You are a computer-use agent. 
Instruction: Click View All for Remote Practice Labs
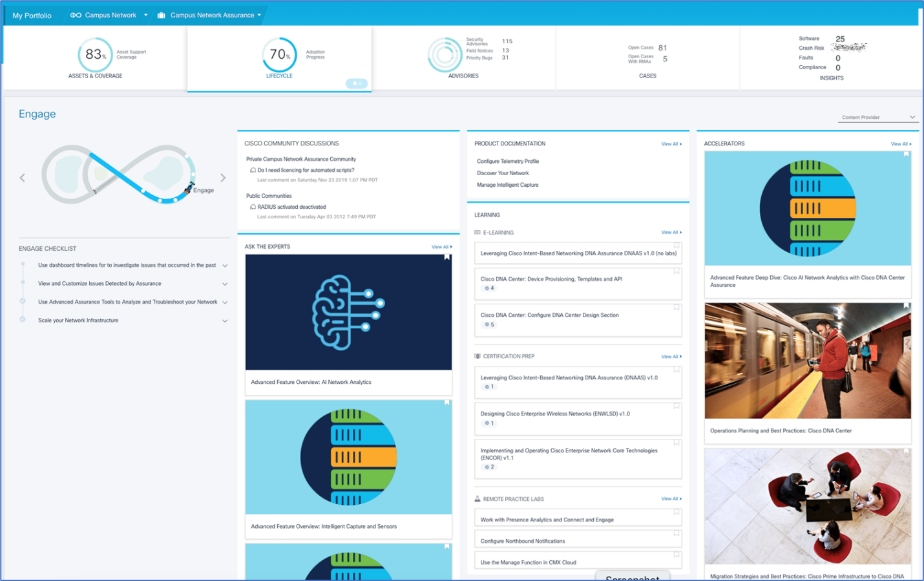(x=671, y=499)
